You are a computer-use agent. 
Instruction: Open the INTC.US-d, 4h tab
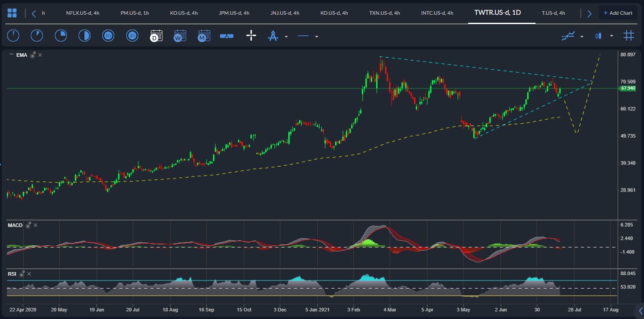tap(437, 13)
